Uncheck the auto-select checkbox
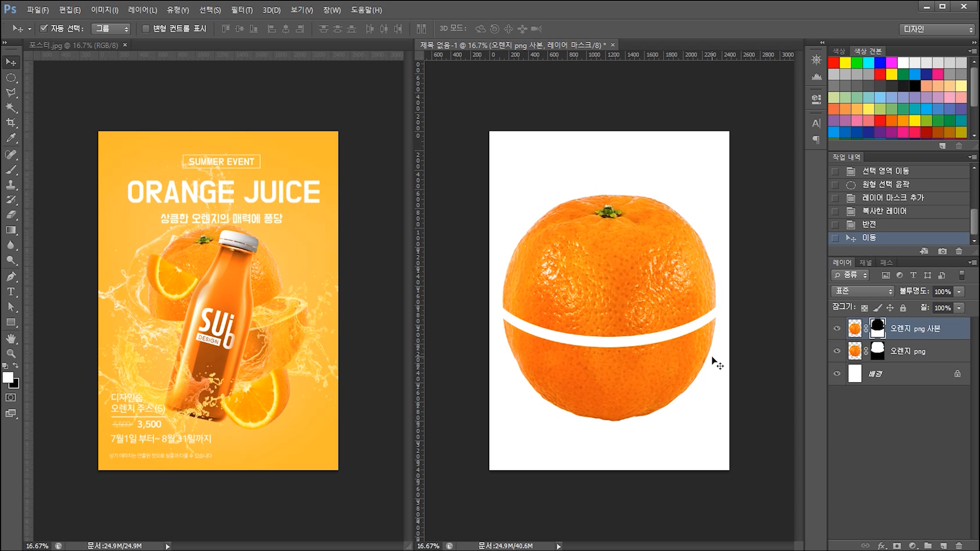The height and width of the screenshot is (551, 980). pos(44,29)
